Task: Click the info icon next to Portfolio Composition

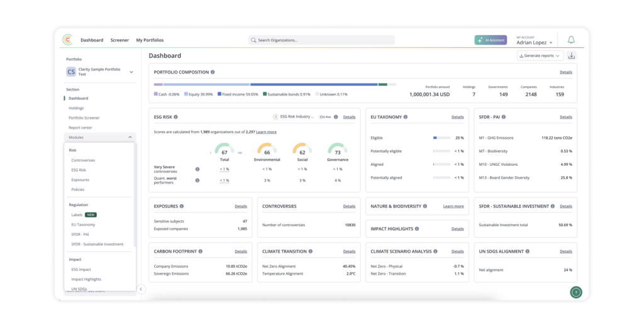Action: click(213, 72)
